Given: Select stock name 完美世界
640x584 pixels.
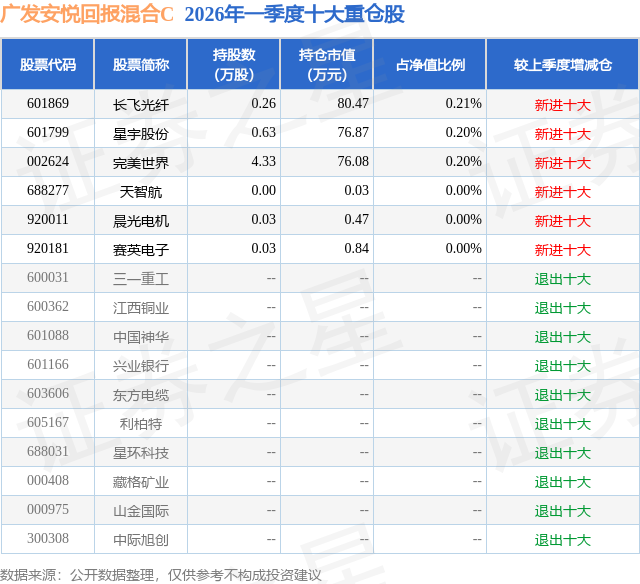Looking at the screenshot, I should 141,163.
